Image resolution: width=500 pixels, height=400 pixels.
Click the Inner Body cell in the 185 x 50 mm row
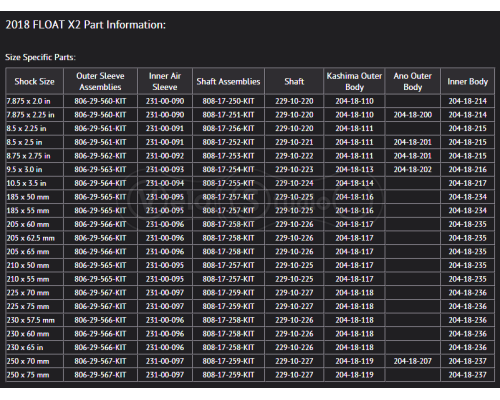click(x=467, y=197)
